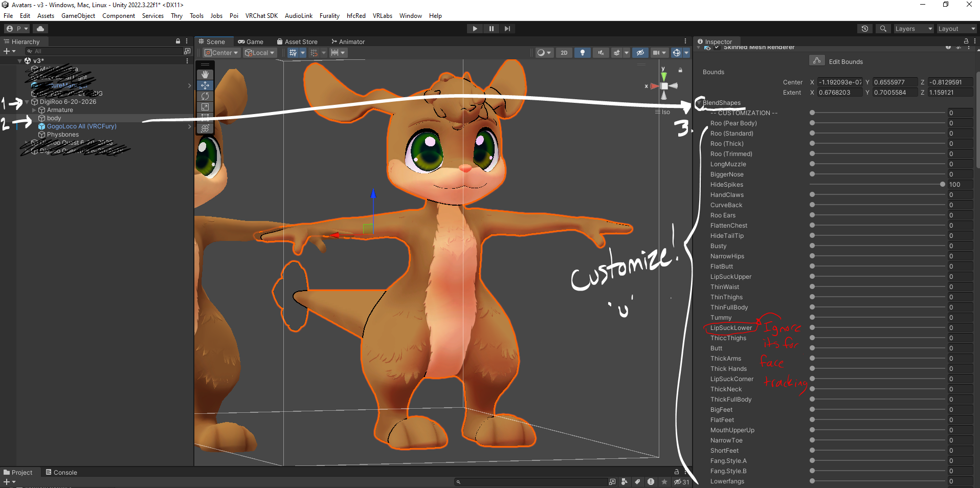
Task: Toggle Inspector panel lock
Action: click(966, 41)
